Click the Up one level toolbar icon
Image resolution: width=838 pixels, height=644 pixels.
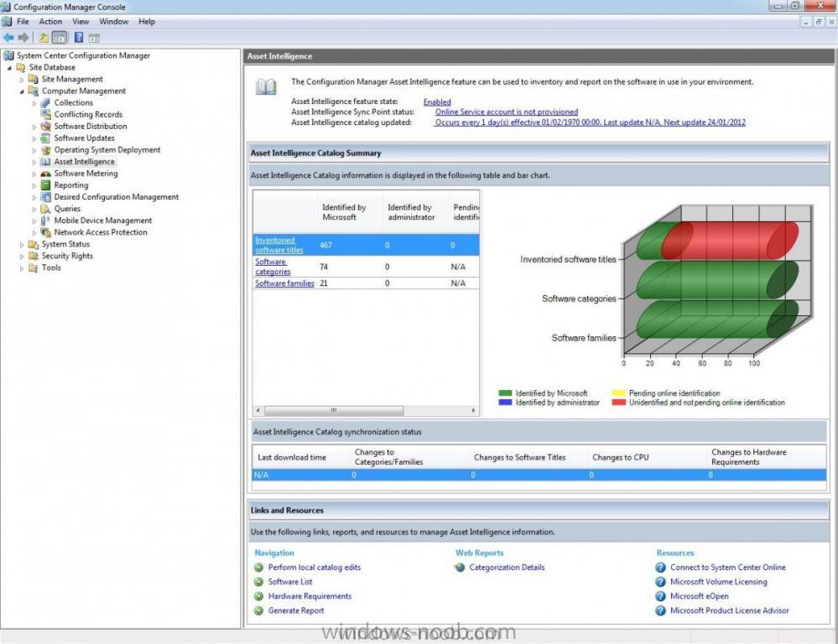point(44,38)
